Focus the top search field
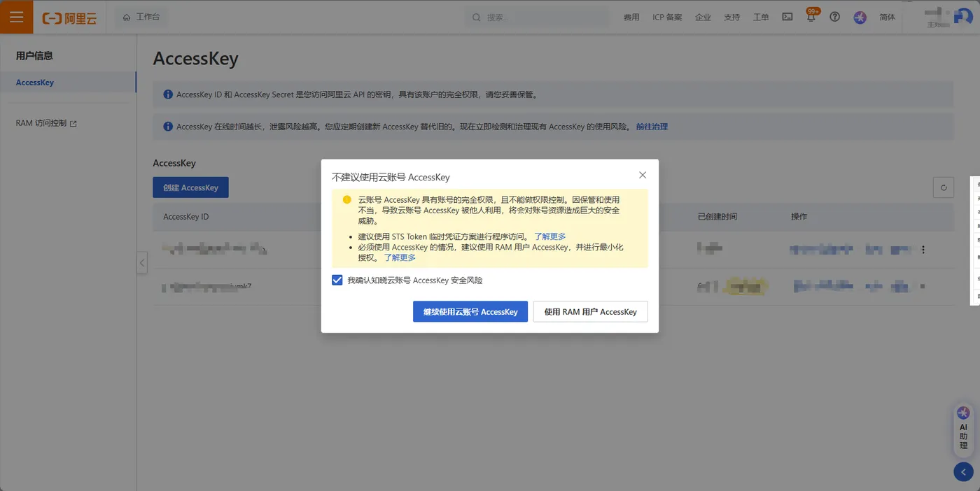 pyautogui.click(x=537, y=17)
